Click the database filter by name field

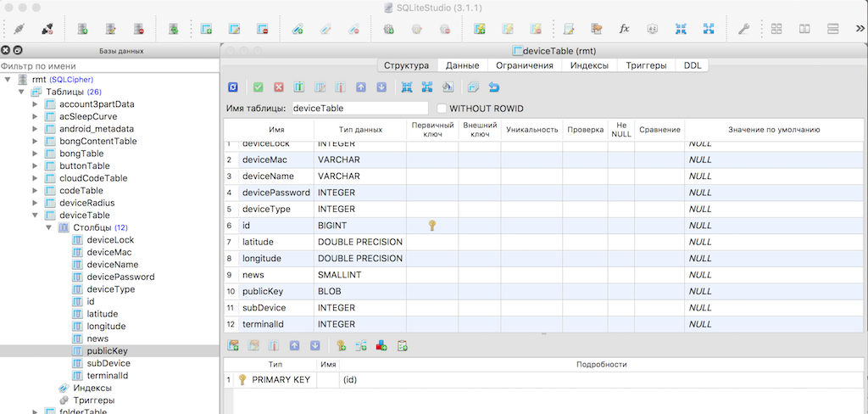pyautogui.click(x=108, y=65)
